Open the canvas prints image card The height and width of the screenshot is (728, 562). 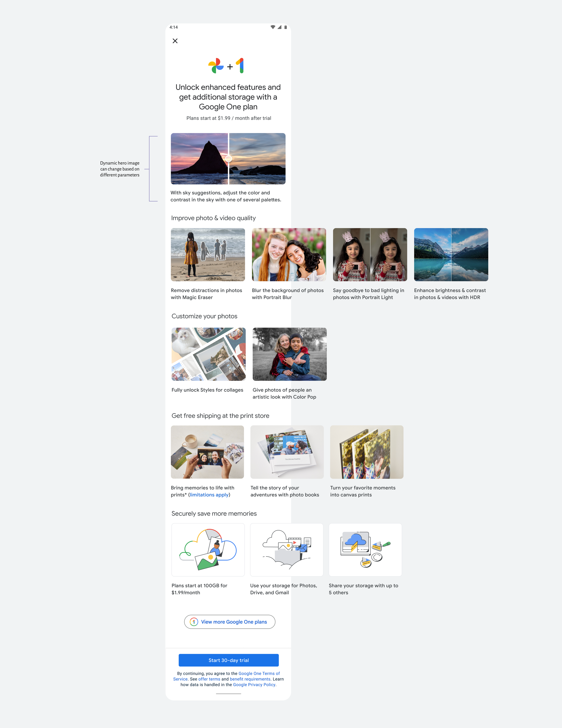(x=367, y=452)
